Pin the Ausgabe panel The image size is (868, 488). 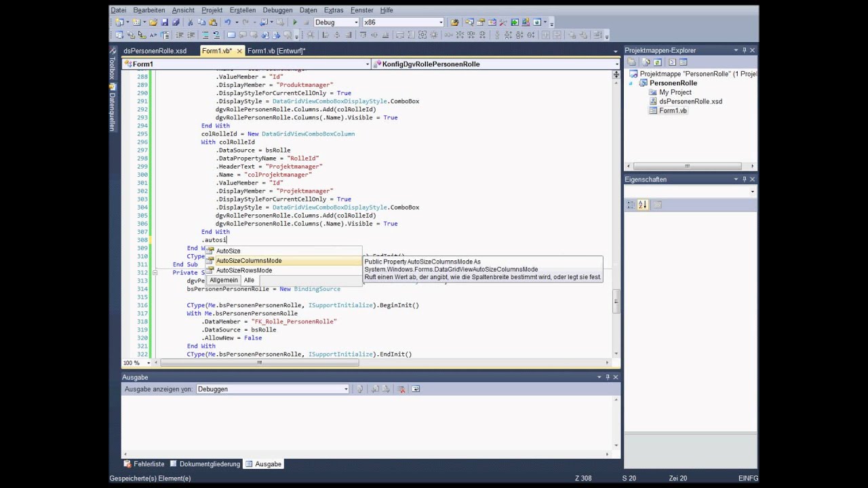[x=608, y=377]
